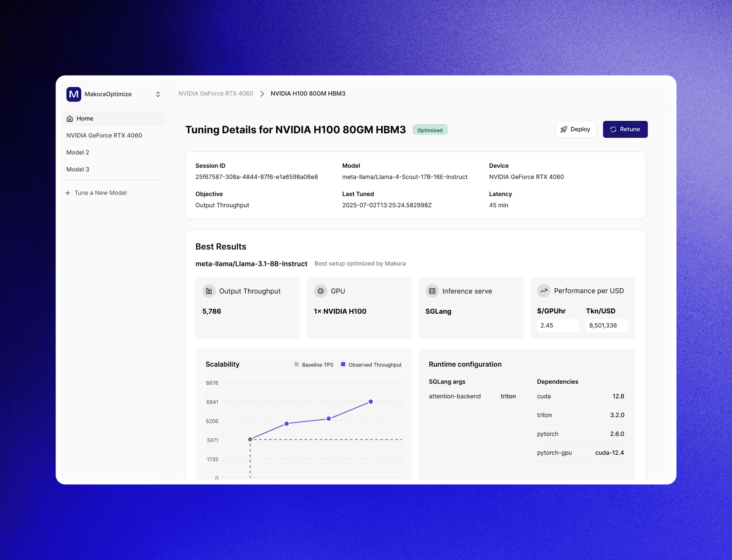Click the GPU chip icon

click(x=321, y=291)
